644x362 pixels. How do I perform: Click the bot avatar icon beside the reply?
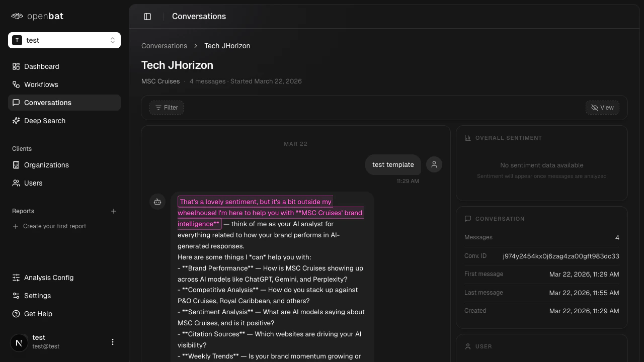157,202
